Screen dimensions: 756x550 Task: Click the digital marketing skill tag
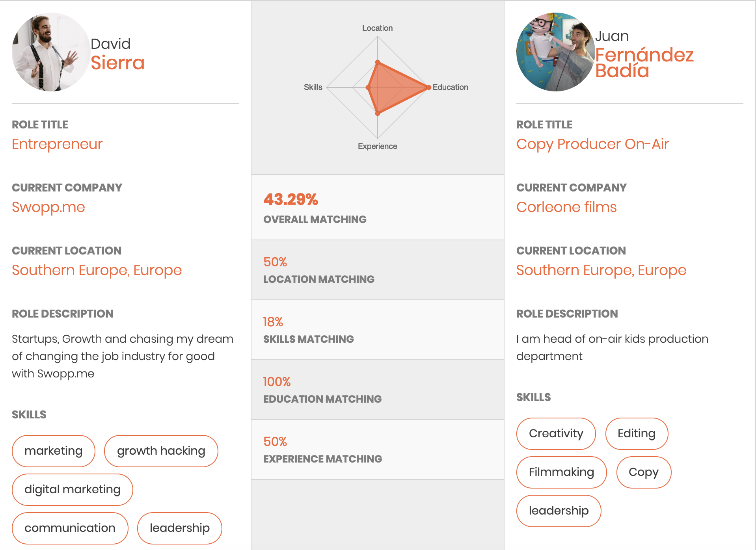coord(73,489)
